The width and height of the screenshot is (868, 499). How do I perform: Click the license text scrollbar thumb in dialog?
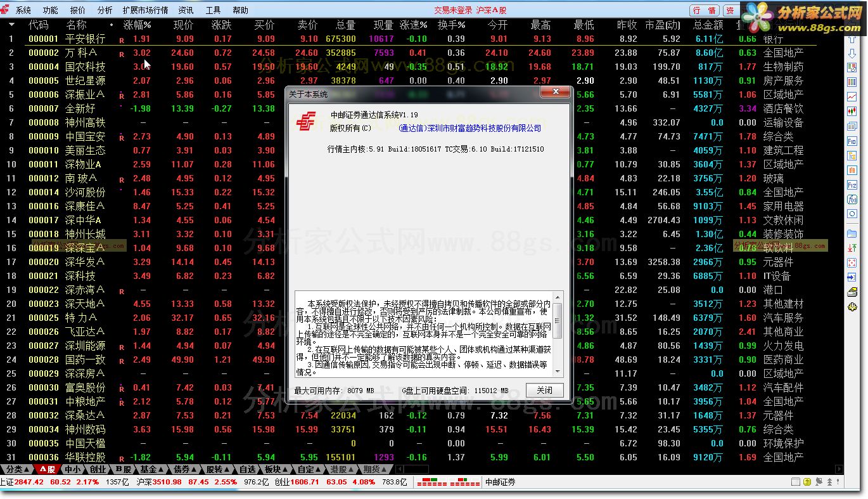558,320
